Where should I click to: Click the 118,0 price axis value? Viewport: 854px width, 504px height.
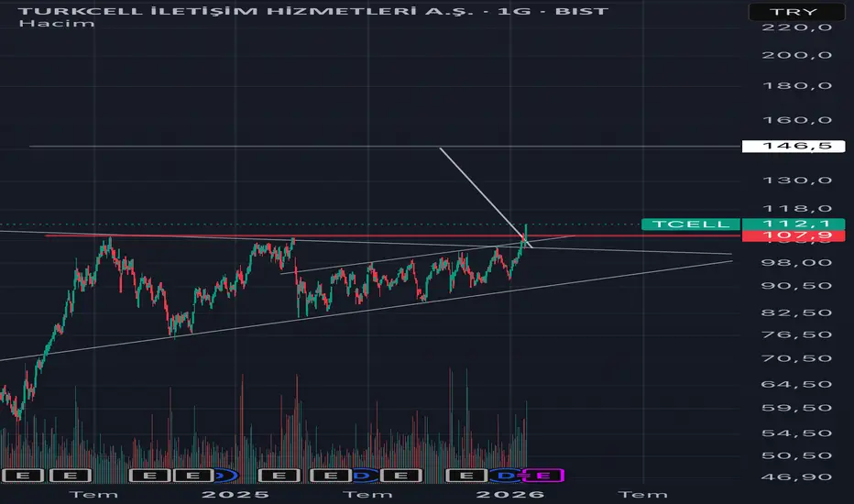coord(797,209)
